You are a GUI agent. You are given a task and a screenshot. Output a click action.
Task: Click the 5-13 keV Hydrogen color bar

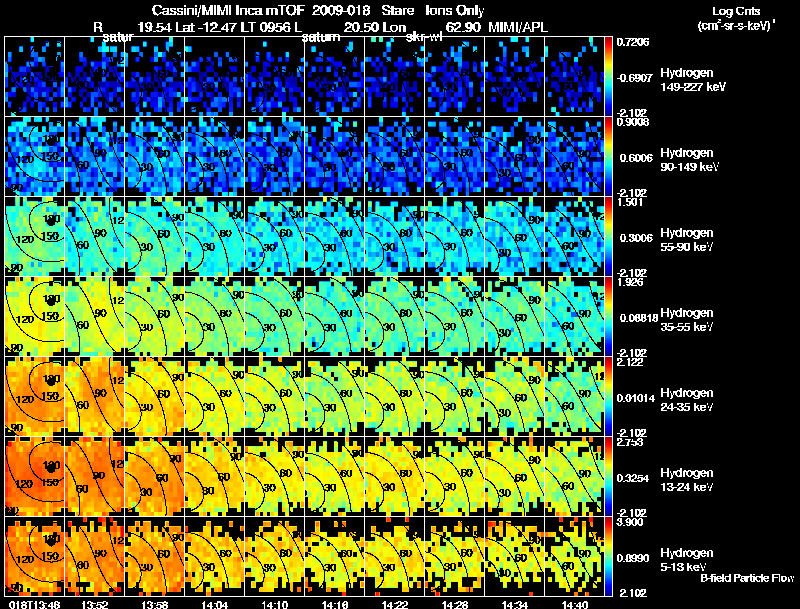[608, 556]
